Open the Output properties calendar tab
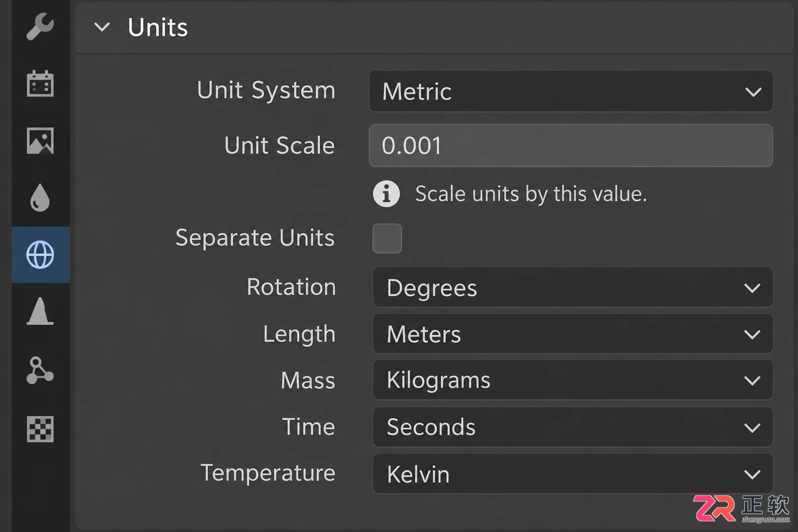Screen dimensions: 798x532 [x=40, y=83]
